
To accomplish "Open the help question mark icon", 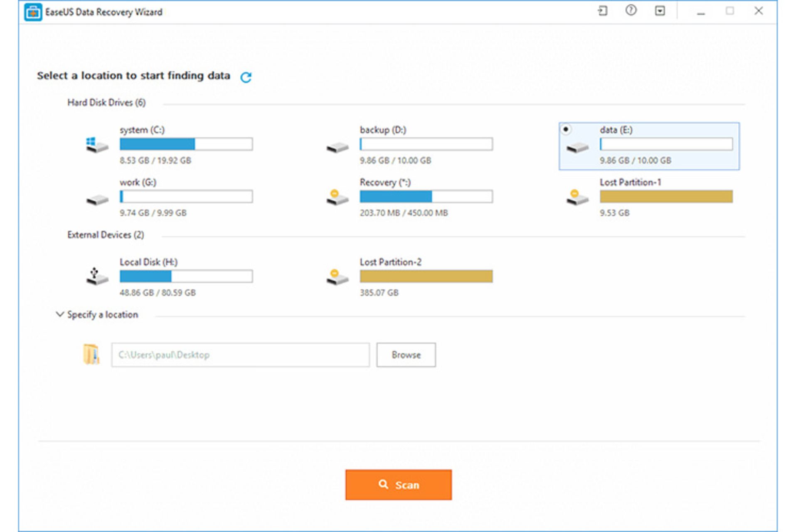I will (631, 11).
